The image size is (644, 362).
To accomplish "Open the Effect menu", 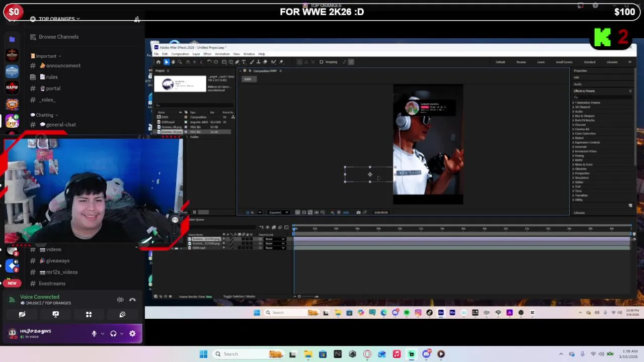I will 207,54.
